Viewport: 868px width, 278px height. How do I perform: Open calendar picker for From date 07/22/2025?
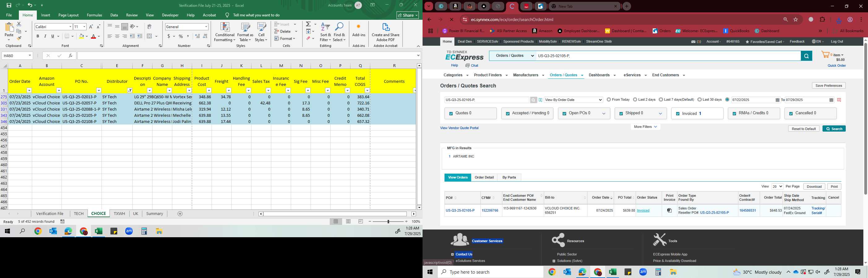click(777, 100)
